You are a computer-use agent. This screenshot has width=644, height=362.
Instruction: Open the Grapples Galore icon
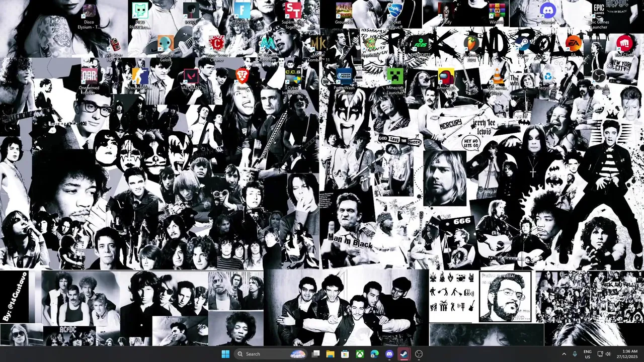pyautogui.click(x=166, y=48)
